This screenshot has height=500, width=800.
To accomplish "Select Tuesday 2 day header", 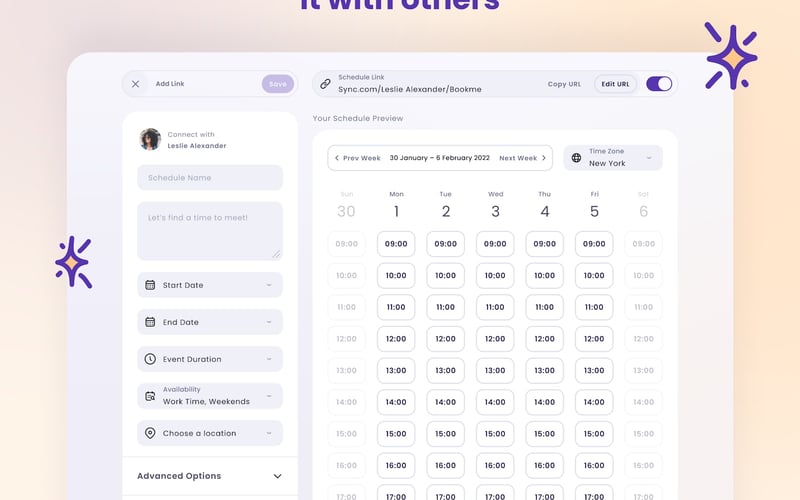I will (x=445, y=206).
